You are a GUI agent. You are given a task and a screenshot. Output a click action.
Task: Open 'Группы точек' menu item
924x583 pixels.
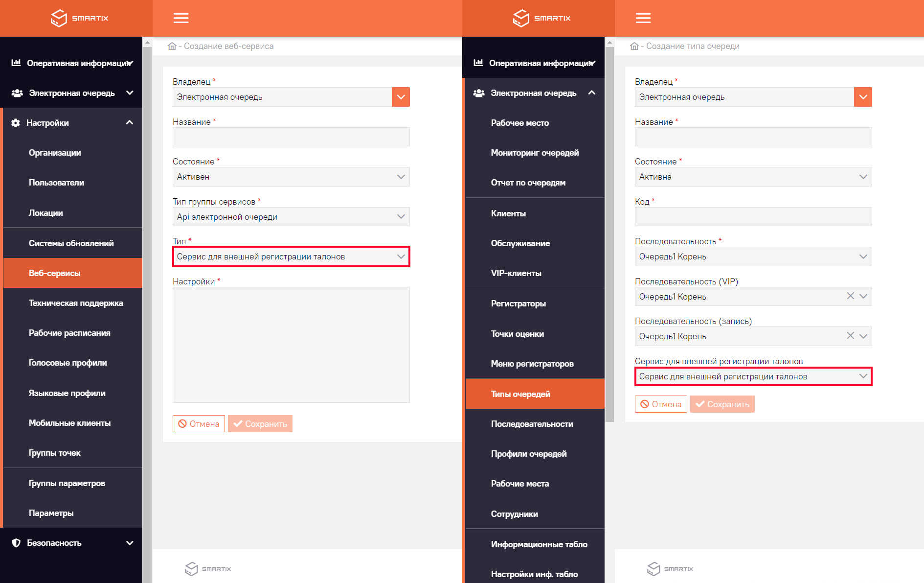tap(73, 453)
